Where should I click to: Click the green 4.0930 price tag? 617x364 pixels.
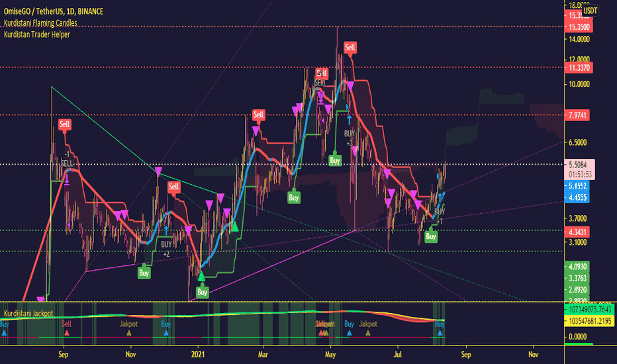577,267
